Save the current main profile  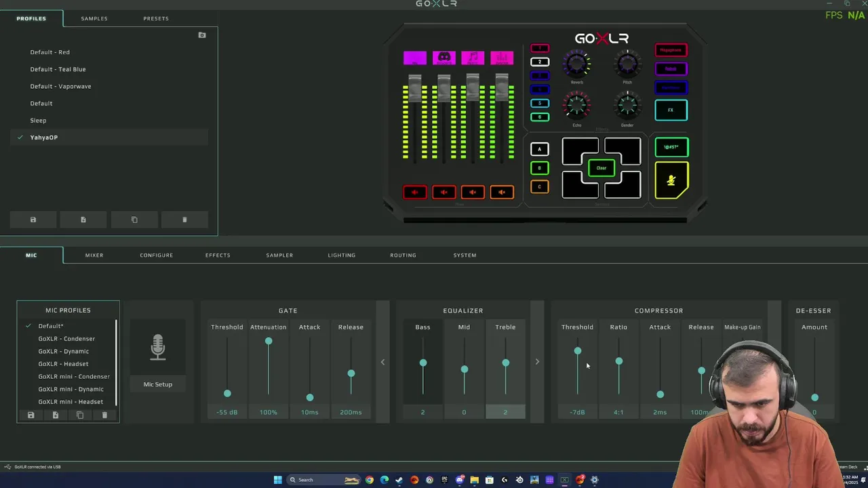coord(33,220)
